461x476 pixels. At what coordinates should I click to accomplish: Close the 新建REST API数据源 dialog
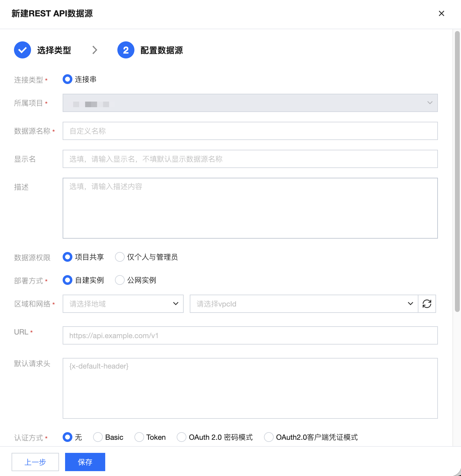point(442,13)
